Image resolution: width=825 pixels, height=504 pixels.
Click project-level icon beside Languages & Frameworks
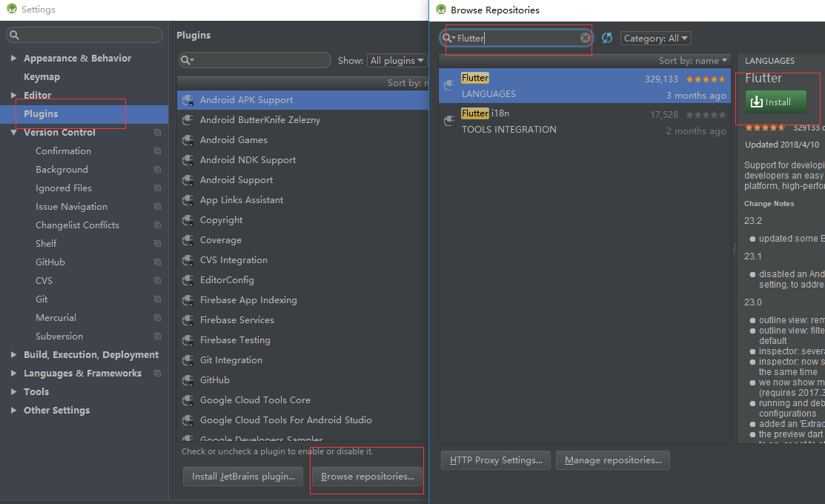click(157, 373)
